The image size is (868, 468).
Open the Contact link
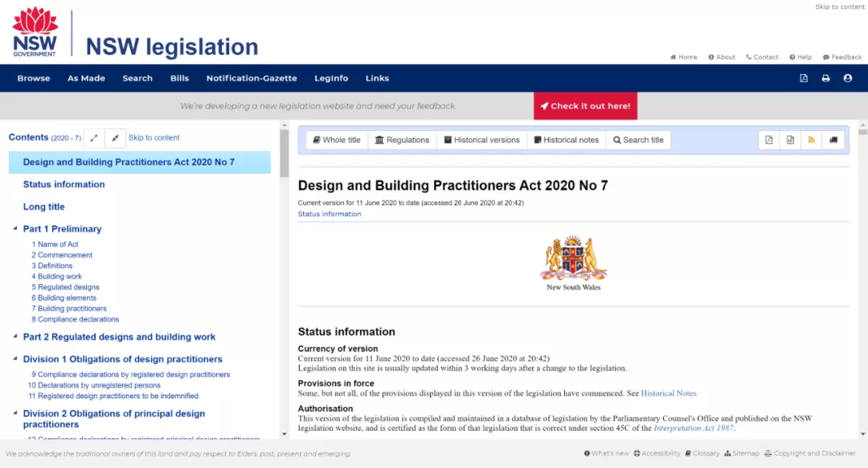point(762,57)
